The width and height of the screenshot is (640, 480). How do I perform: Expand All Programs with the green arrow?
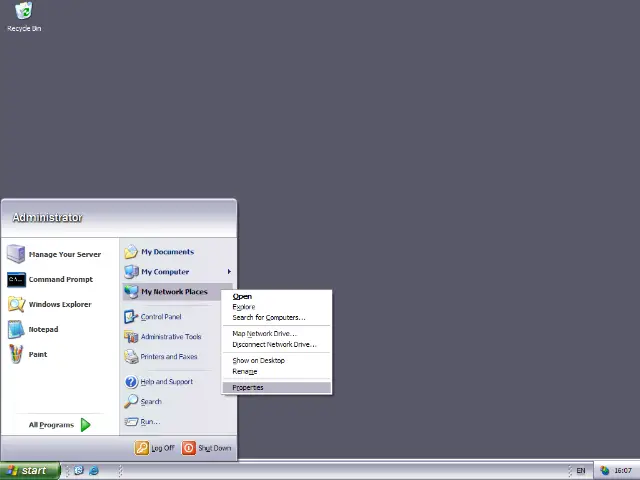coord(86,425)
